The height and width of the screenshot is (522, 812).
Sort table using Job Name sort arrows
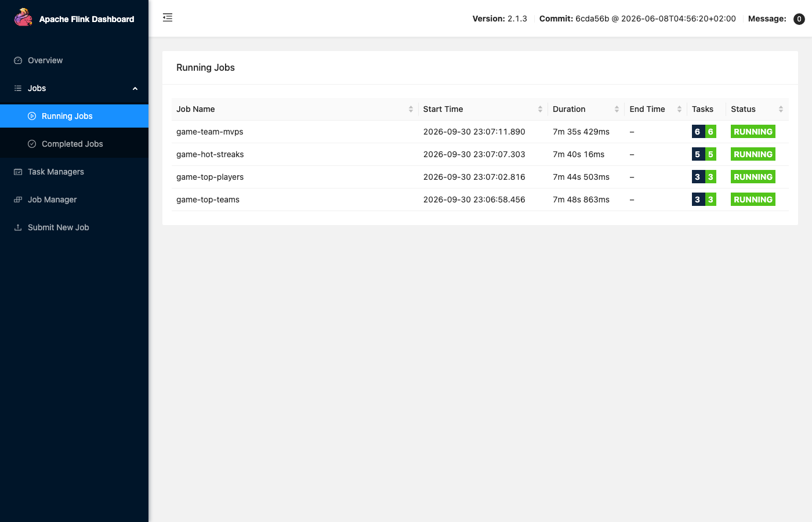(411, 109)
